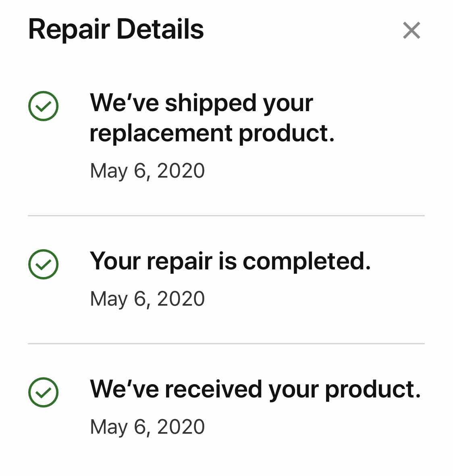Image resolution: width=453 pixels, height=476 pixels.
Task: Select the date under the repair completed status
Action: tap(148, 299)
